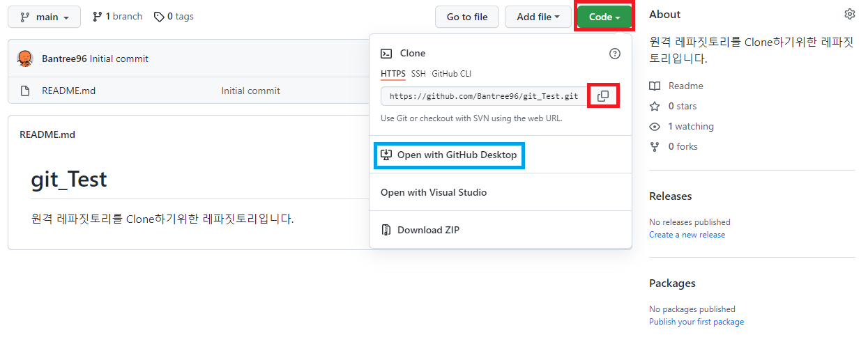The height and width of the screenshot is (358, 868).
Task: Click the file icon next to README.md
Action: click(x=25, y=91)
